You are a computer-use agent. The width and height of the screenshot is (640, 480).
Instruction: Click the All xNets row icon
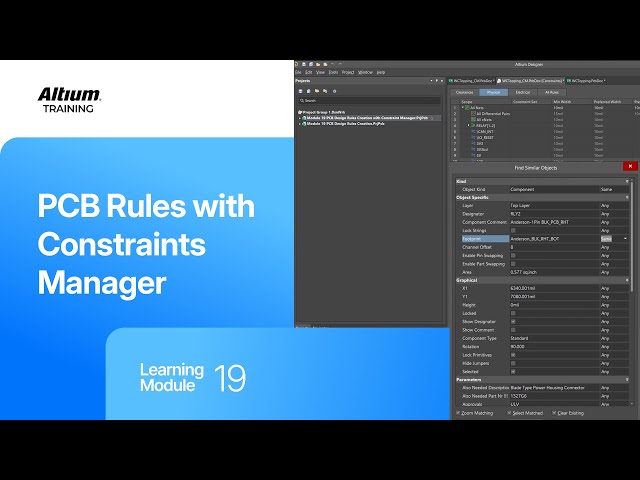coord(473,120)
